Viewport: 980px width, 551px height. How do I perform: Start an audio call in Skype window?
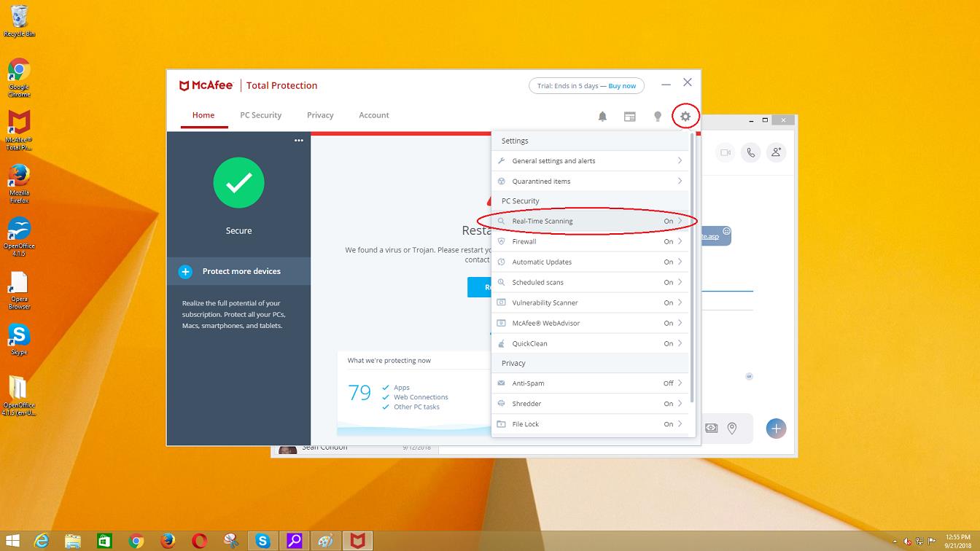(x=751, y=152)
